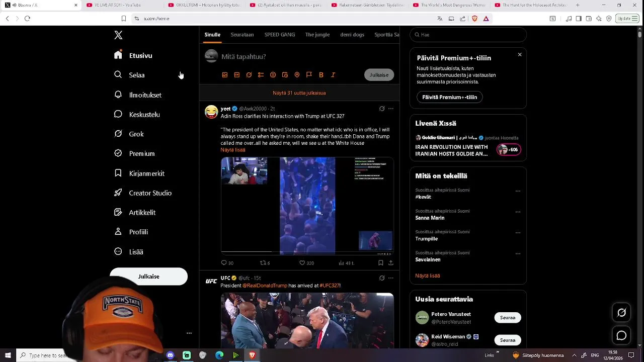Toggle italic text formatting
This screenshot has width=644, height=362.
[x=333, y=75]
